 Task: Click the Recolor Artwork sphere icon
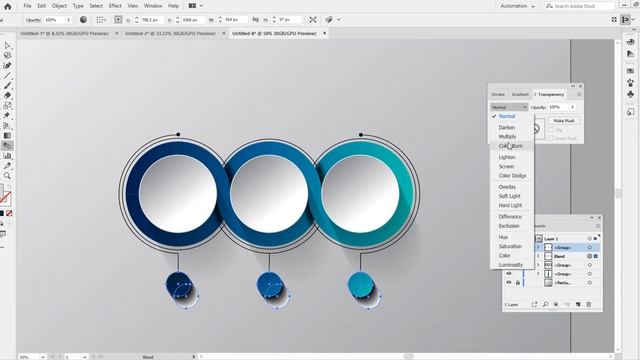(x=83, y=20)
